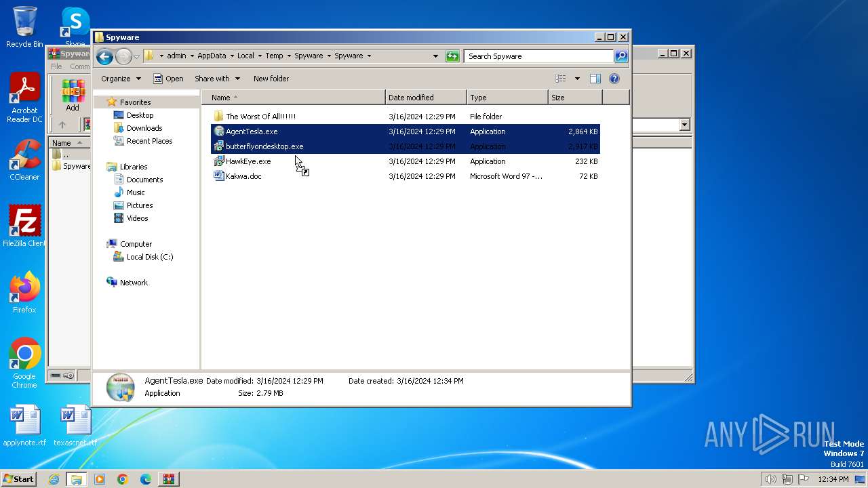Open texascnet.rtf desktop file
868x488 pixels.
pos(75,426)
